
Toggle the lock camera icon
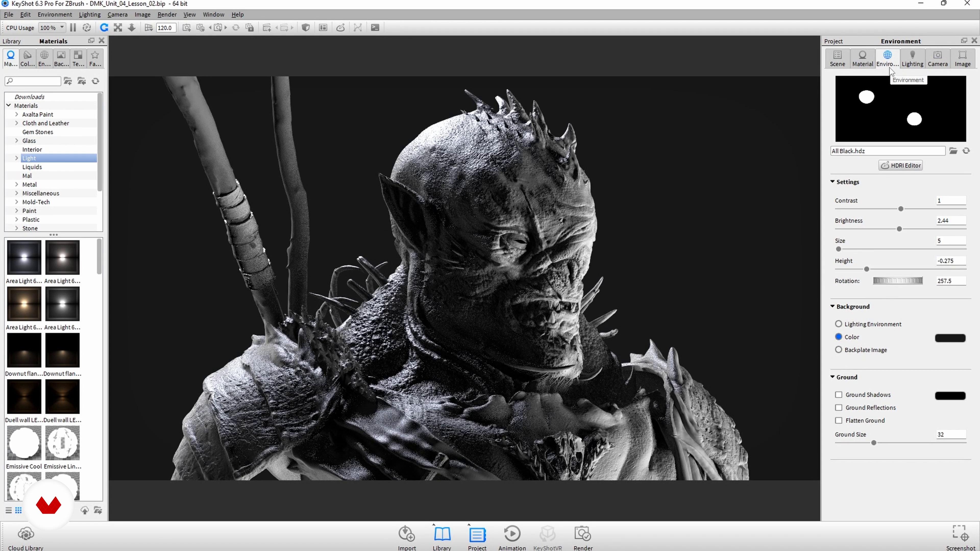(x=250, y=27)
